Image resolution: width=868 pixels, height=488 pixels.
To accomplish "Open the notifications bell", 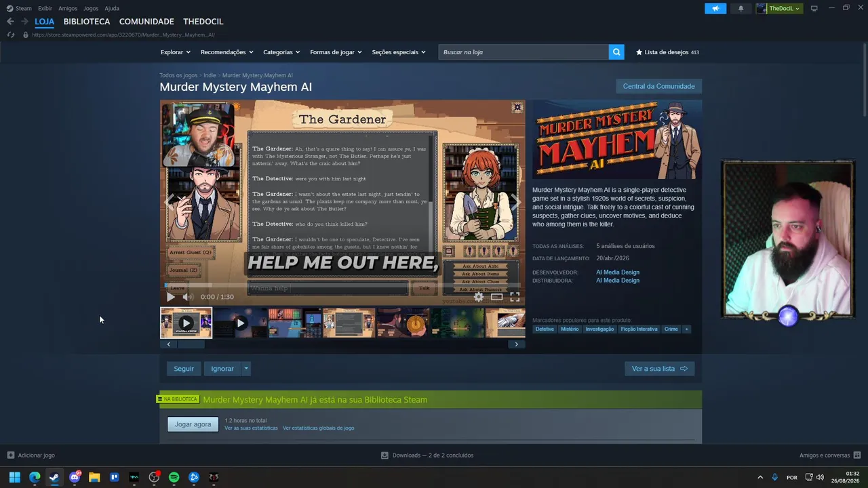I will pyautogui.click(x=741, y=8).
